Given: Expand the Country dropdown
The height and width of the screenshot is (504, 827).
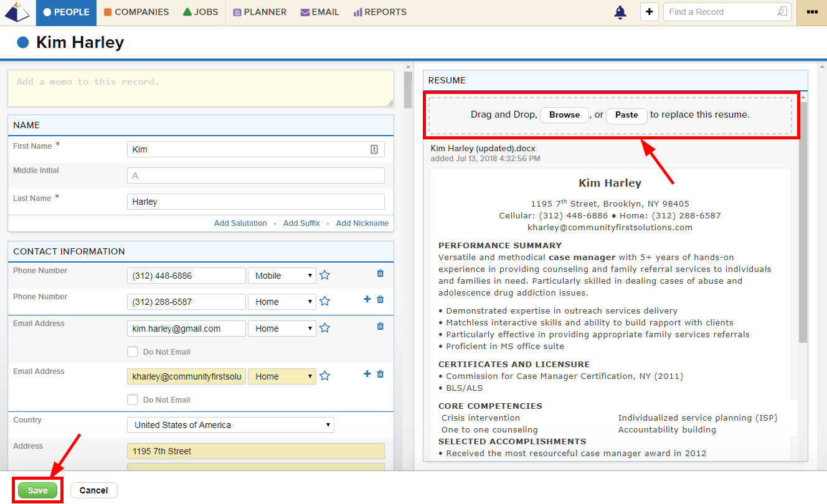Looking at the screenshot, I should point(230,425).
